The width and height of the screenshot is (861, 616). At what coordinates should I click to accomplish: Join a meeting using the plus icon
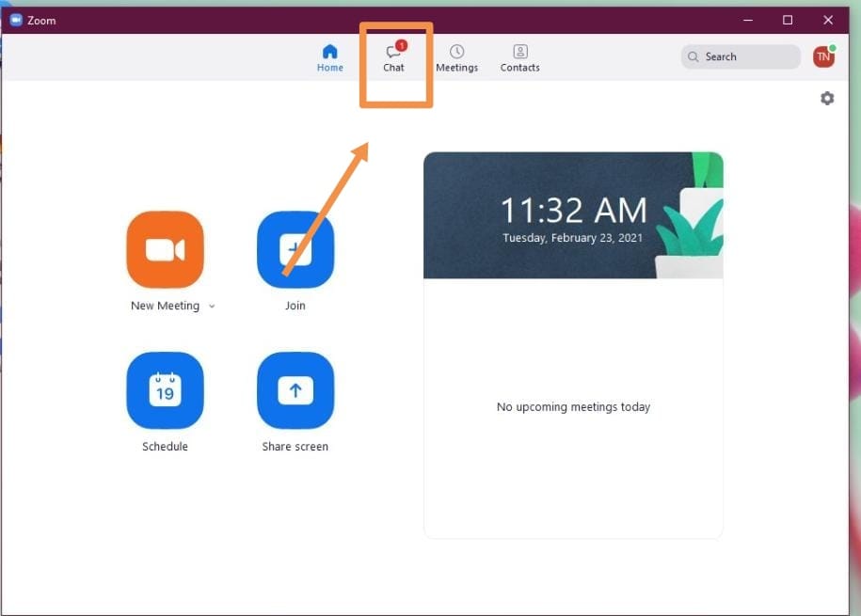(x=295, y=249)
